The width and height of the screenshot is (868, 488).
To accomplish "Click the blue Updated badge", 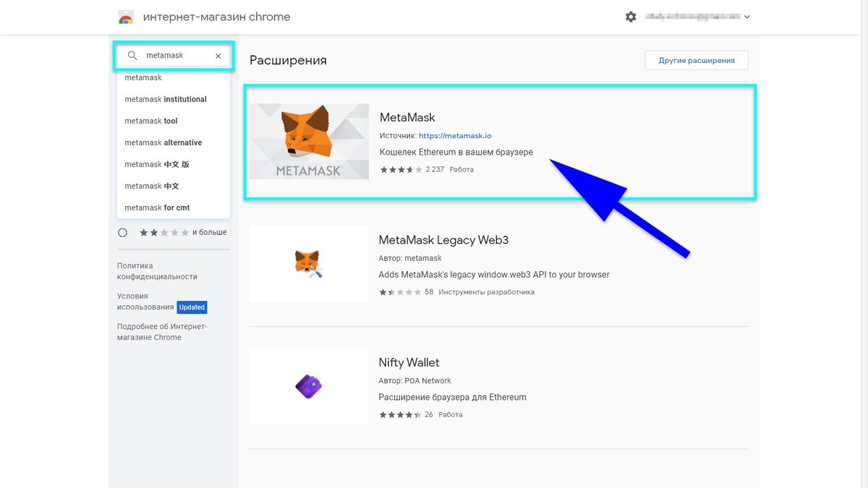I will tap(192, 307).
